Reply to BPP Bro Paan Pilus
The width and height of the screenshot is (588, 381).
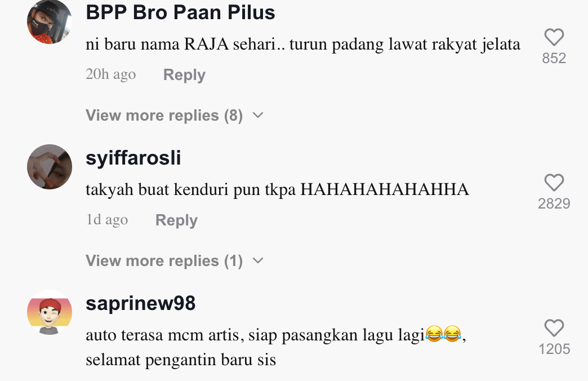tap(184, 75)
